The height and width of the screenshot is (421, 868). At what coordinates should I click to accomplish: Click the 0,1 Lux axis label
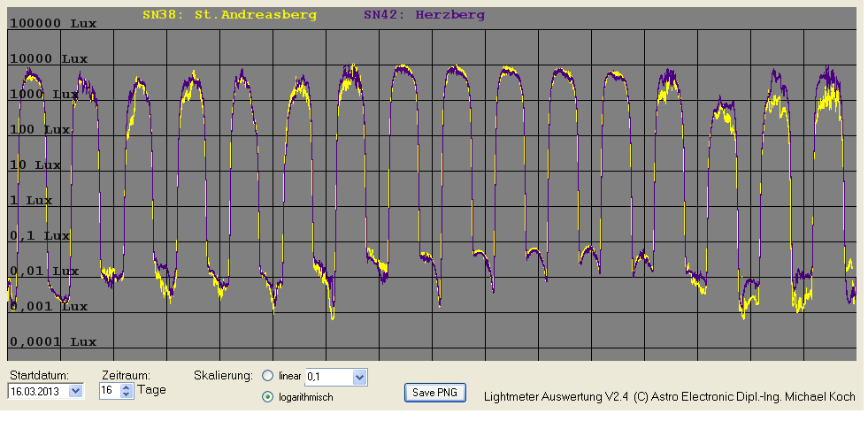pos(40,235)
